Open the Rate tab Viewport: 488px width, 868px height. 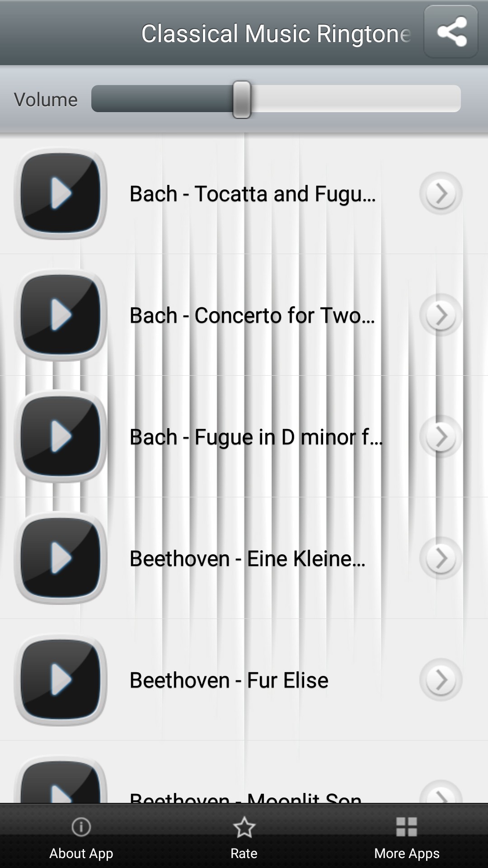tap(244, 836)
